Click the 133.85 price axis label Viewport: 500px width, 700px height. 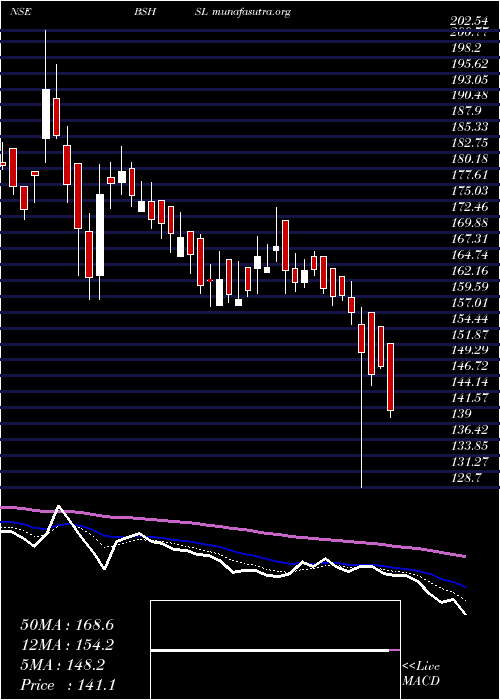point(469,445)
